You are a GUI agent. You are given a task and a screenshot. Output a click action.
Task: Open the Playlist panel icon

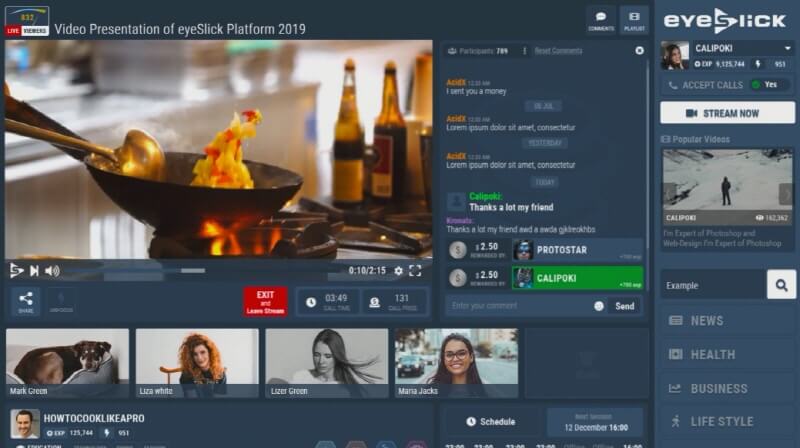pyautogui.click(x=634, y=20)
